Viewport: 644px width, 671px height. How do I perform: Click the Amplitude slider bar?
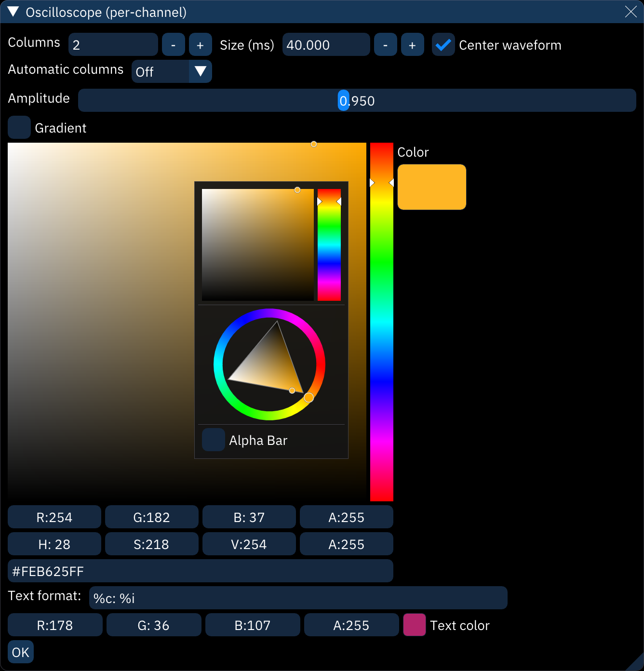point(357,100)
